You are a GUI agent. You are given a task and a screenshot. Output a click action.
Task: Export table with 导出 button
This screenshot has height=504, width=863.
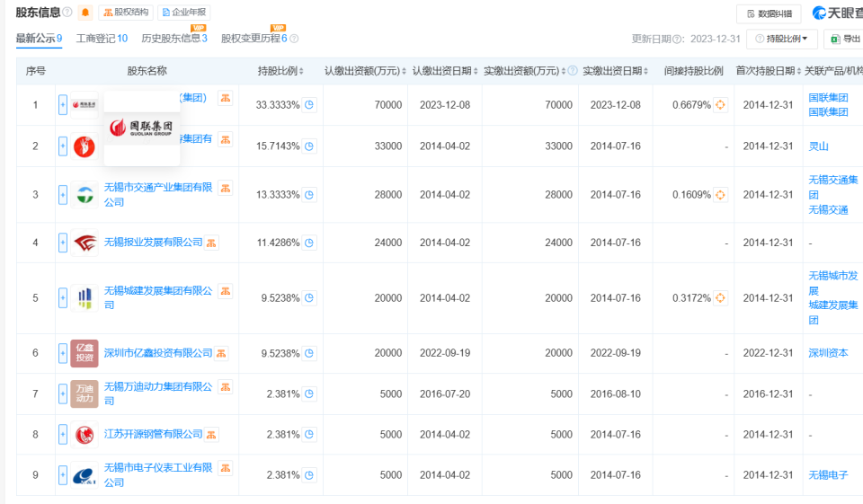[x=845, y=39]
